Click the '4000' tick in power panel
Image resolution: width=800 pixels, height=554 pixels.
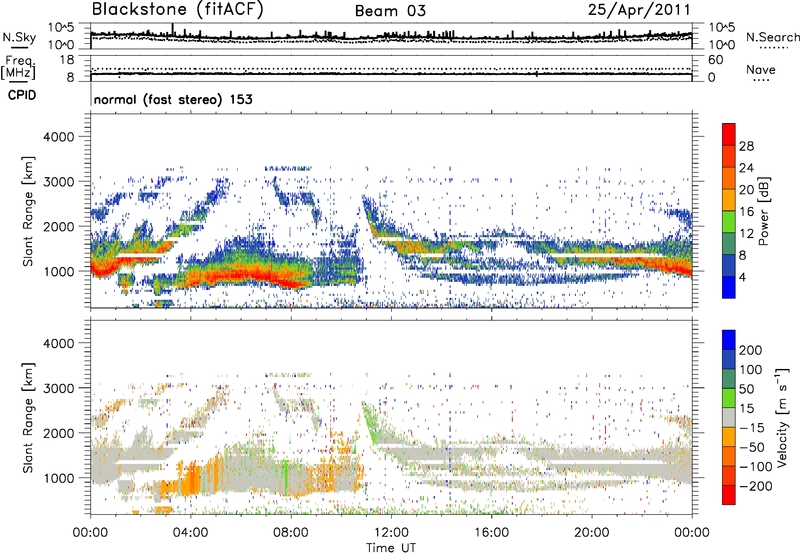(59, 137)
